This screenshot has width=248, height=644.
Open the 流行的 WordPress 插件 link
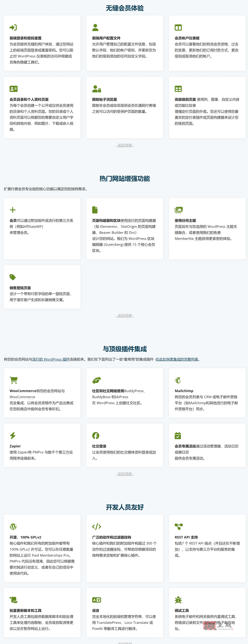51,359
